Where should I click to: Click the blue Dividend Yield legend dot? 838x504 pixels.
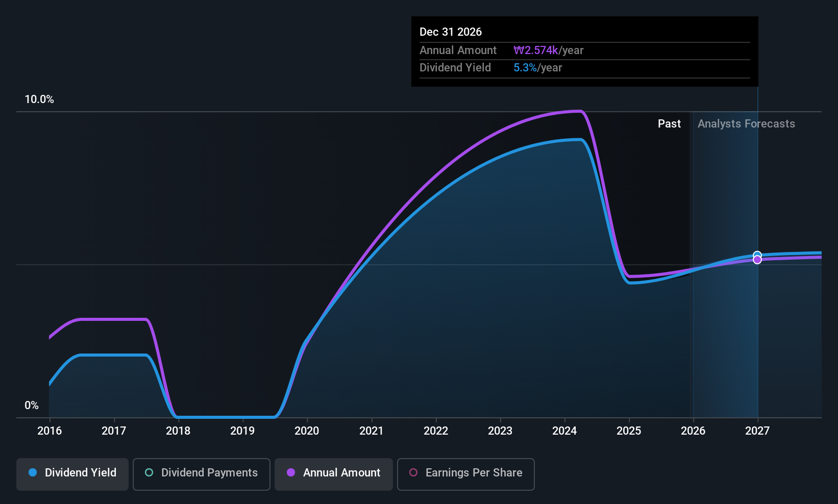(33, 473)
